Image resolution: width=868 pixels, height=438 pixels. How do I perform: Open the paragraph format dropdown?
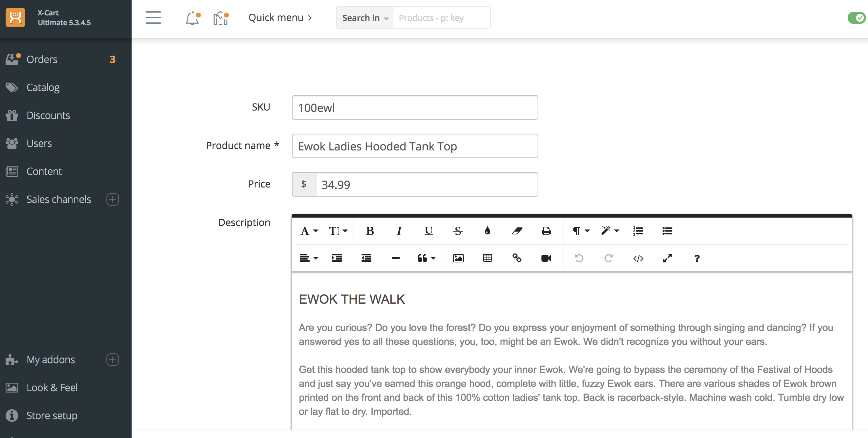581,231
